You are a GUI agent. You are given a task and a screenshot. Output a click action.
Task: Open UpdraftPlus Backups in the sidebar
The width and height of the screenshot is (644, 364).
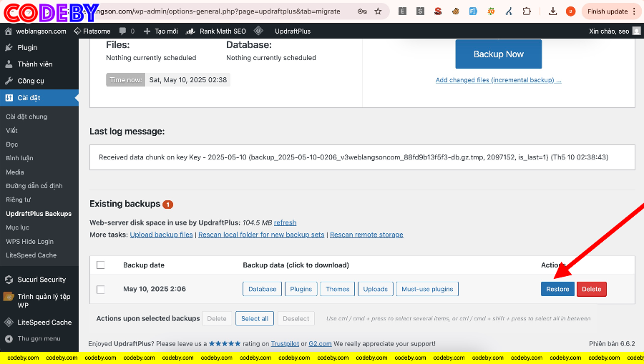[39, 213]
